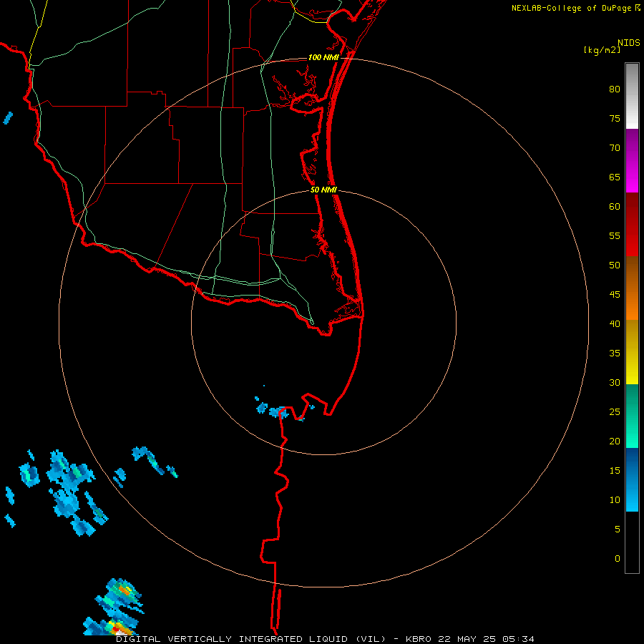This screenshot has height=644, width=644.
Task: Click the 100 NMI range ring label
Action: pos(323,57)
